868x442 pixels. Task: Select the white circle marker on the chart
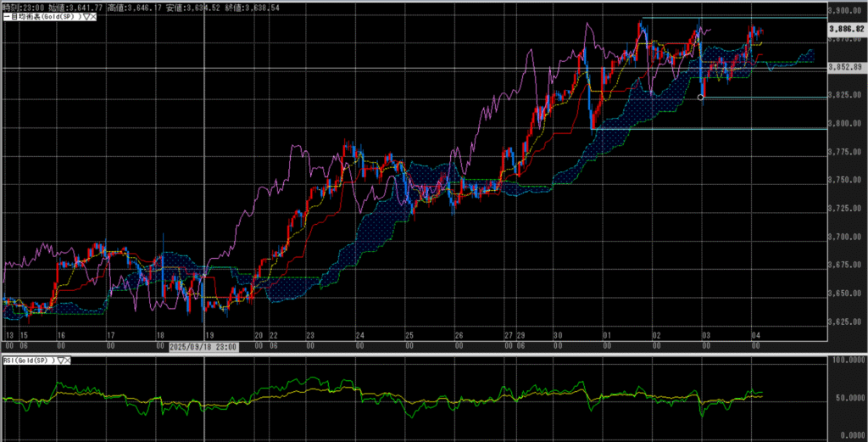[700, 98]
